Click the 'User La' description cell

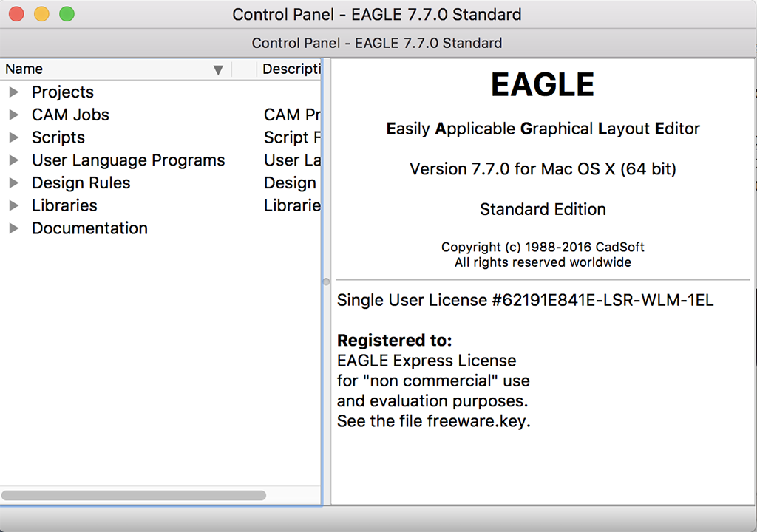coord(292,160)
